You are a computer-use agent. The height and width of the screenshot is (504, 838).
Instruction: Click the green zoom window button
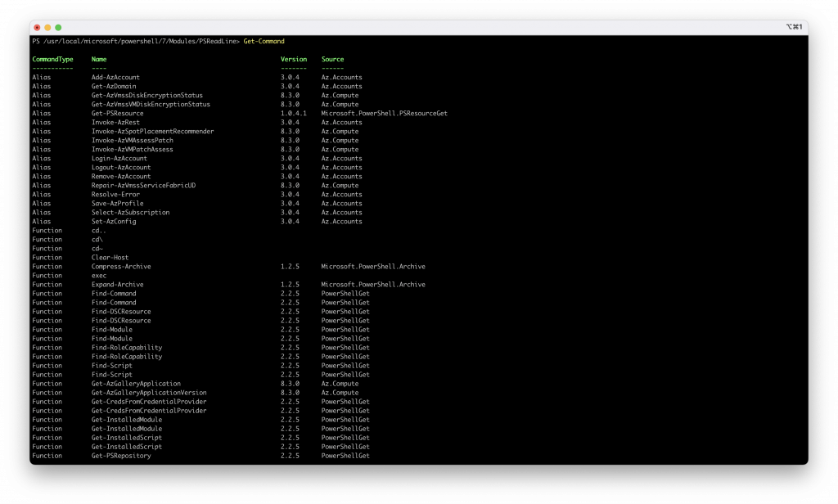(58, 27)
